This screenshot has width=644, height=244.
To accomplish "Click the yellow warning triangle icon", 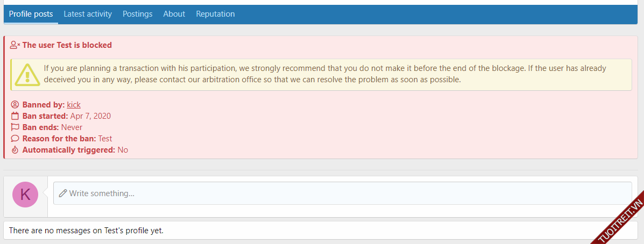I will coord(27,74).
